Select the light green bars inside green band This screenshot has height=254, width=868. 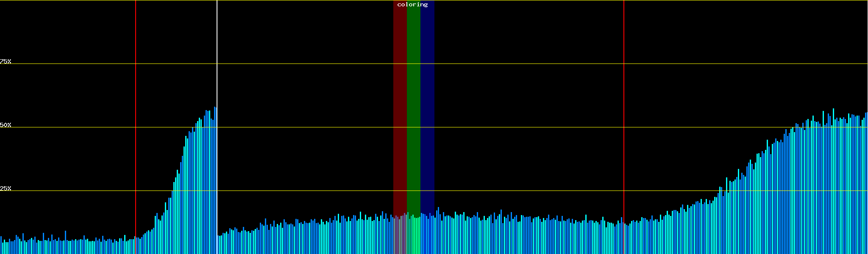click(x=414, y=237)
